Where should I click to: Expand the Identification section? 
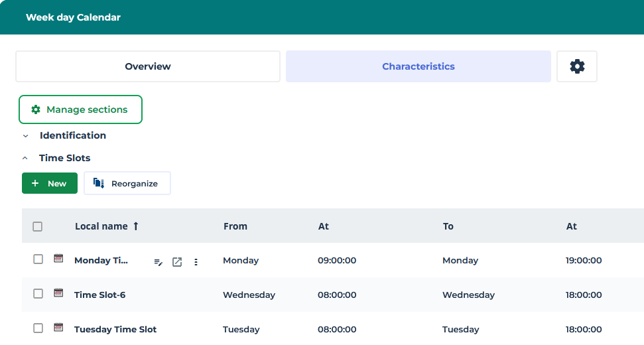(x=26, y=136)
